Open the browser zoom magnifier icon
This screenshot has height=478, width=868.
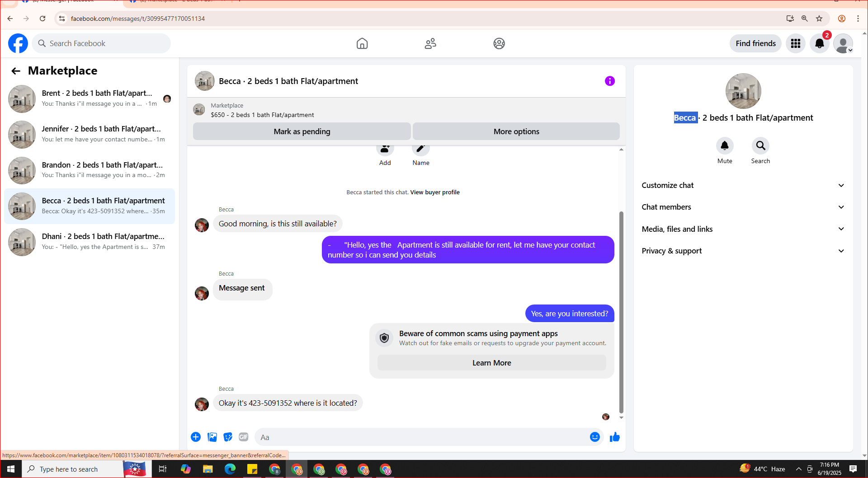[805, 19]
